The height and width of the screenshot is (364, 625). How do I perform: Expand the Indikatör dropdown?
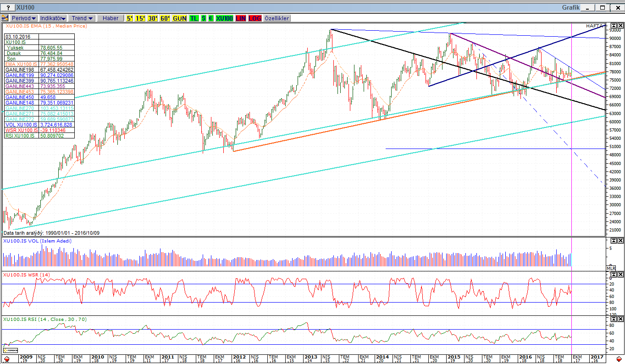(x=53, y=18)
